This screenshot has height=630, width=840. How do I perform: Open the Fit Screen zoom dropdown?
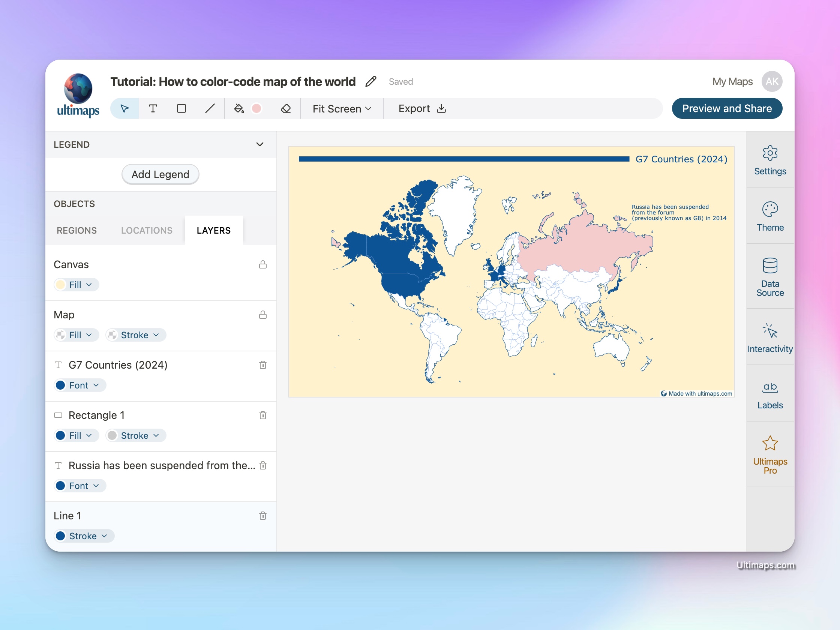[x=341, y=108]
